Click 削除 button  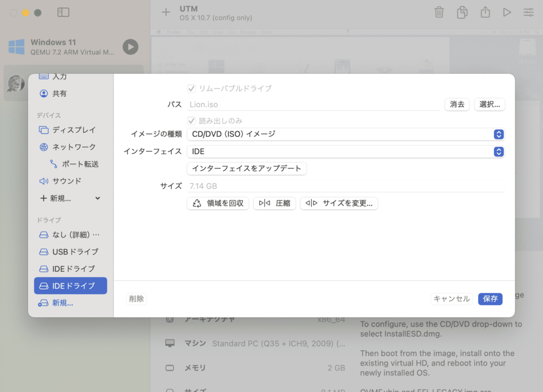coord(136,299)
